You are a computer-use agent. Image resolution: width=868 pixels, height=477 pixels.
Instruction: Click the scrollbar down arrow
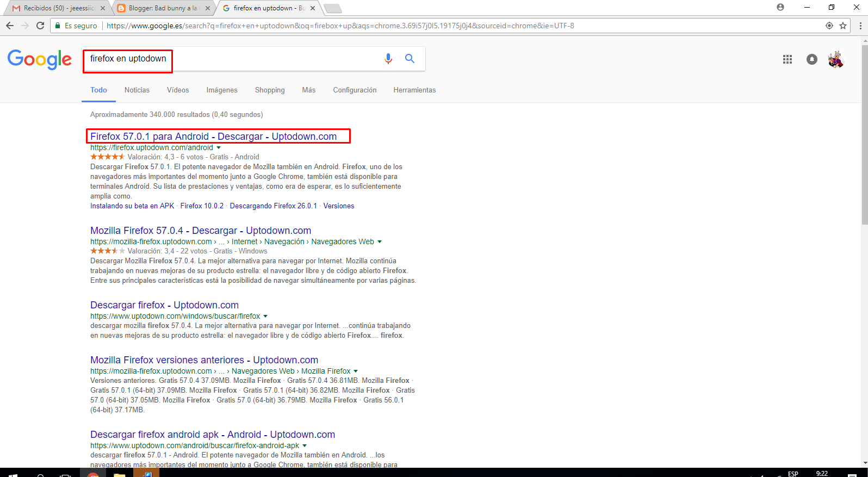(865, 463)
